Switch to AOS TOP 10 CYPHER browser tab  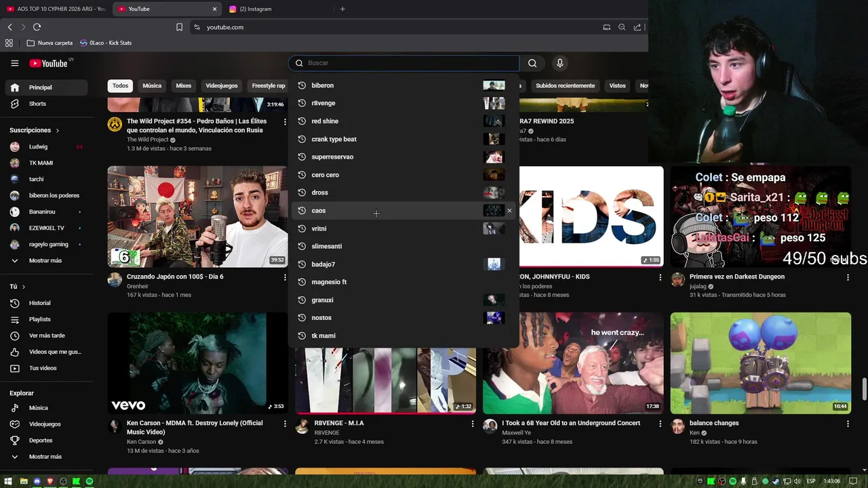point(56,9)
